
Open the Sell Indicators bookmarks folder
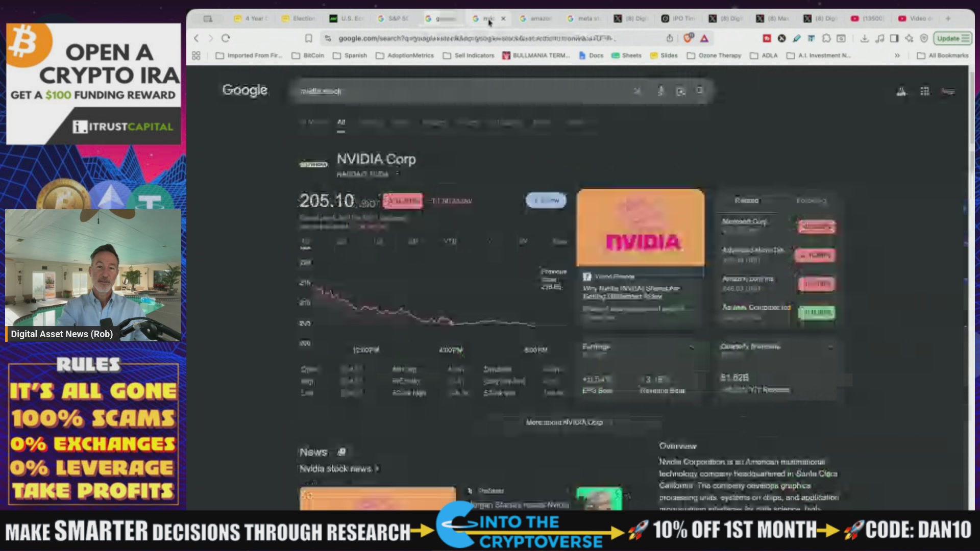[x=469, y=56]
